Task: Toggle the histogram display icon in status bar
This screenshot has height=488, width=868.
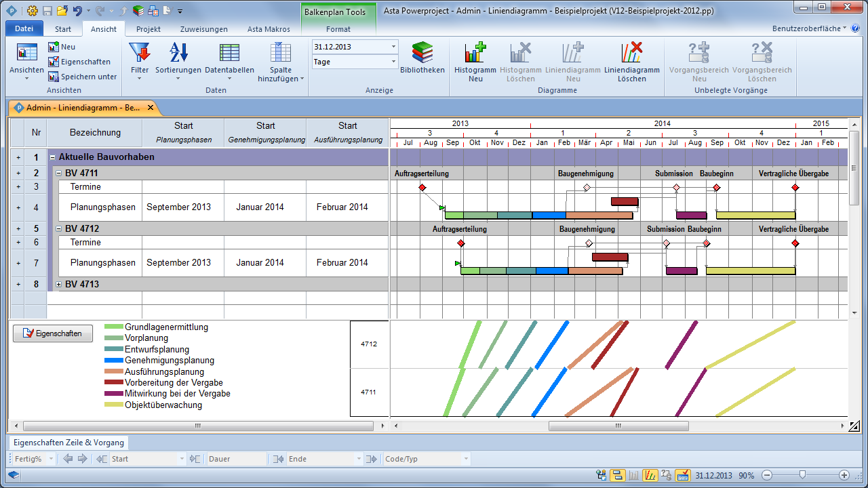Action: click(634, 475)
